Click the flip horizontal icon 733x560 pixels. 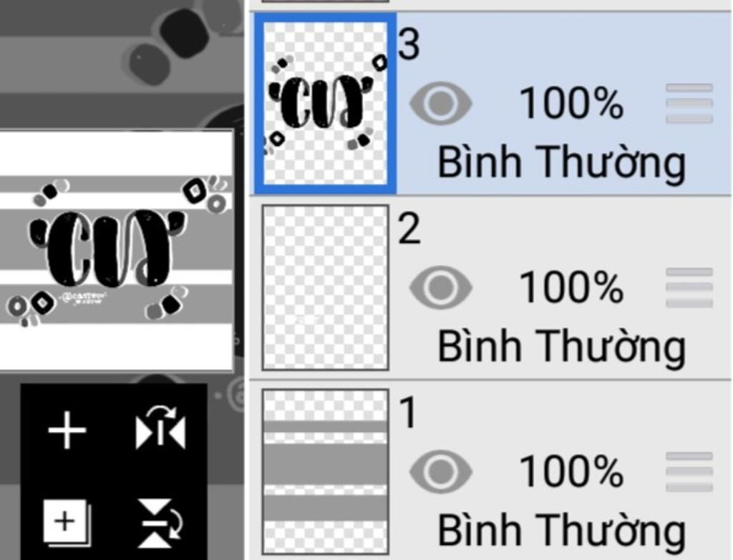[x=160, y=428]
